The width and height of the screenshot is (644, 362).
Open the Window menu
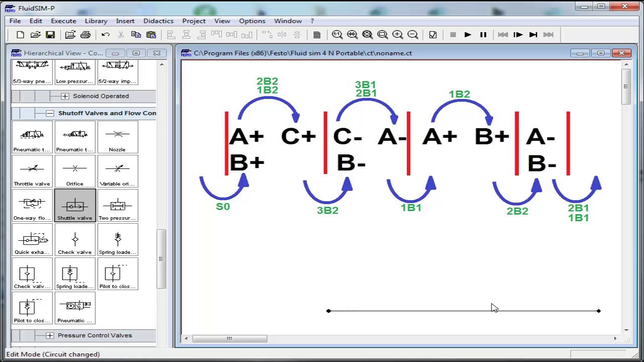coord(288,21)
